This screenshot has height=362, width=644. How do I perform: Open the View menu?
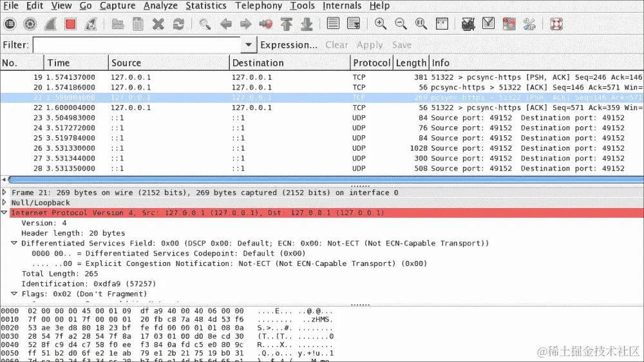pos(61,6)
